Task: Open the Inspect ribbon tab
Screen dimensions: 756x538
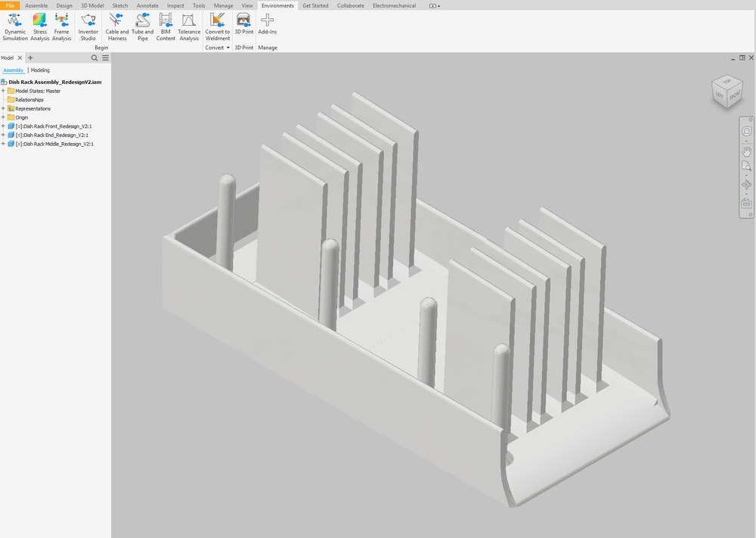Action: point(175,6)
